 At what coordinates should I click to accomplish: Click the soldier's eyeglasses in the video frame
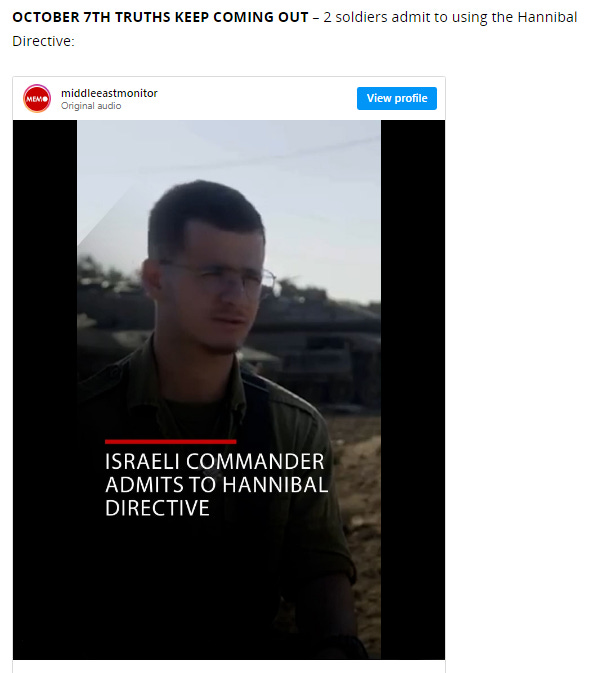(x=219, y=277)
